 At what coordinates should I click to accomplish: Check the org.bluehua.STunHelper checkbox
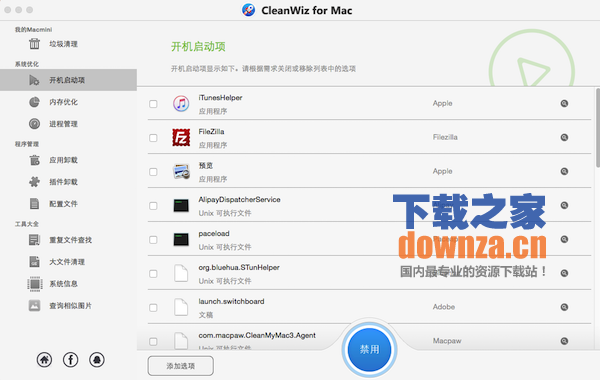[153, 274]
